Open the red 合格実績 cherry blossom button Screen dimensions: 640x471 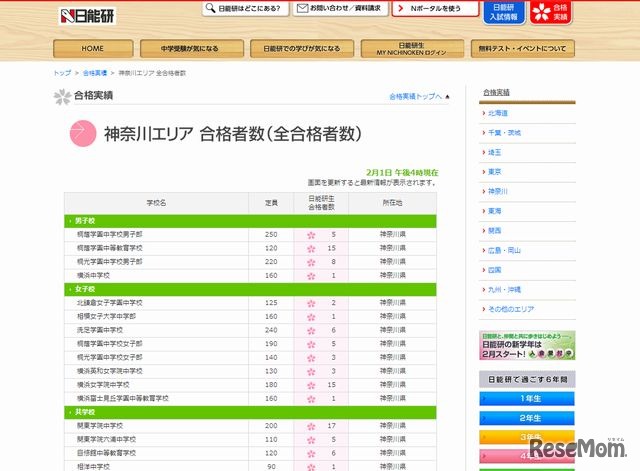551,12
